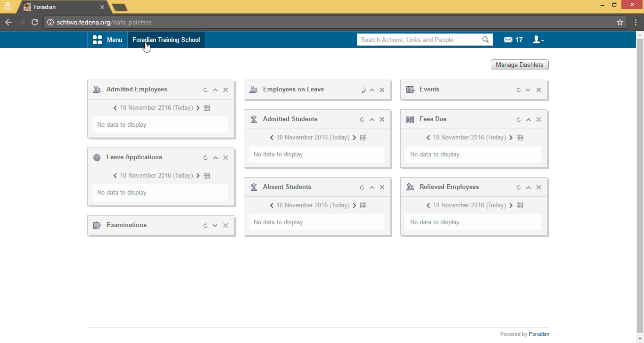Open the user profile dropdown
644x343 pixels.
click(537, 40)
